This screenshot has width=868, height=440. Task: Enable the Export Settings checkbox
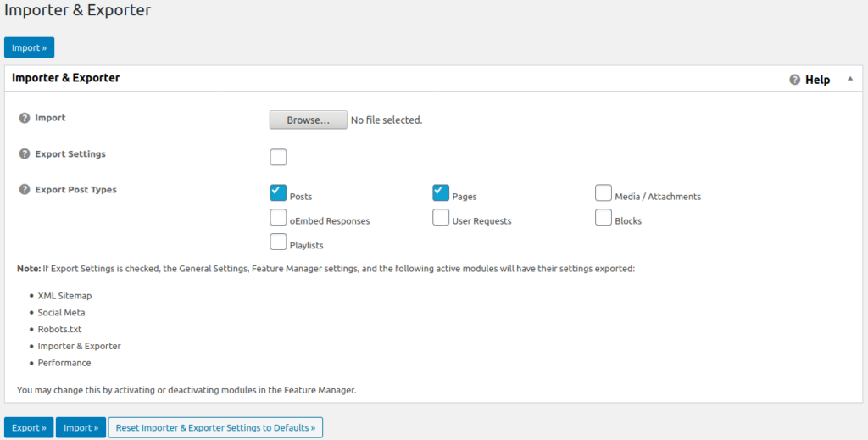pyautogui.click(x=278, y=157)
